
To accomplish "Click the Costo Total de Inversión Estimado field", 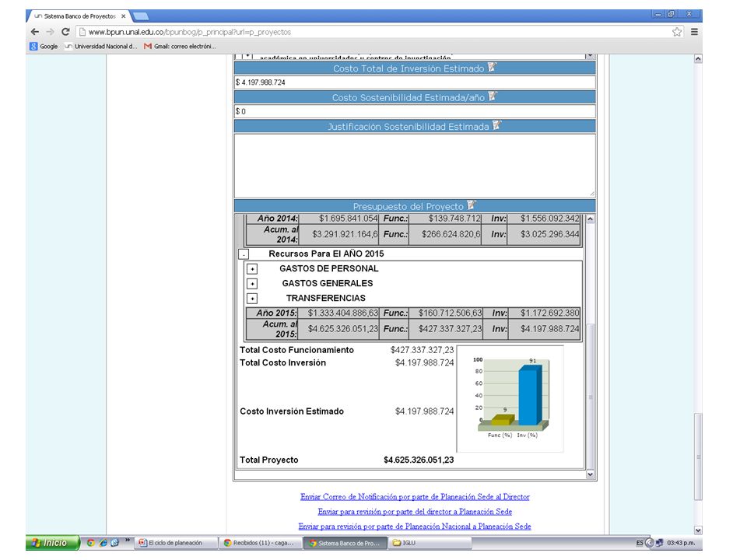I will 415,82.
